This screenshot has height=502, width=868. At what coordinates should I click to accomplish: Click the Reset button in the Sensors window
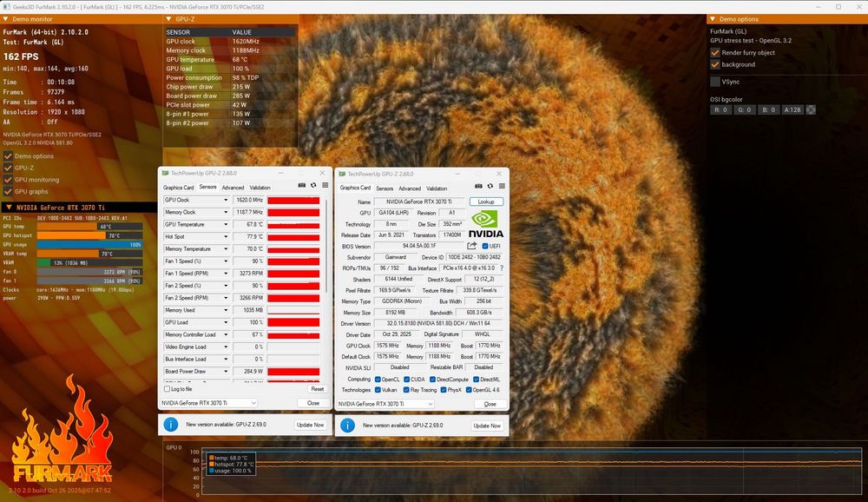[x=317, y=389]
